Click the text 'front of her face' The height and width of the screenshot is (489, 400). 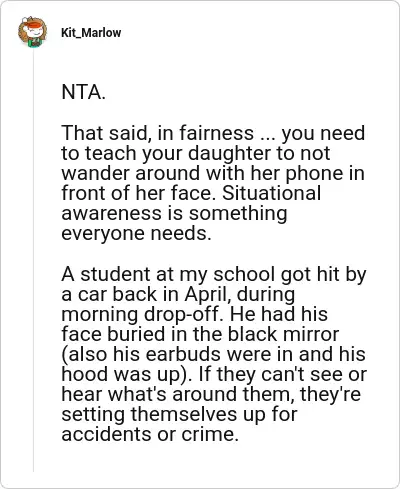pyautogui.click(x=137, y=193)
